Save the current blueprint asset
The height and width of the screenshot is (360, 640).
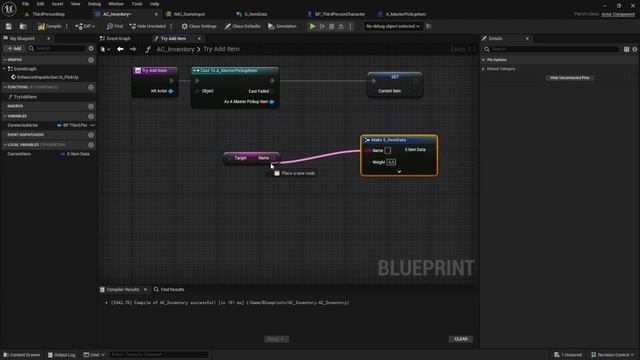coord(9,26)
